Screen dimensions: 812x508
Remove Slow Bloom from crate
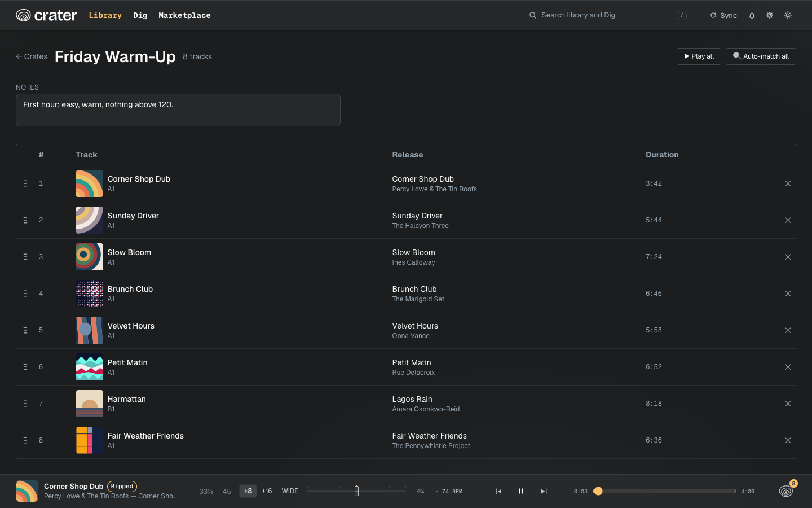click(x=788, y=257)
